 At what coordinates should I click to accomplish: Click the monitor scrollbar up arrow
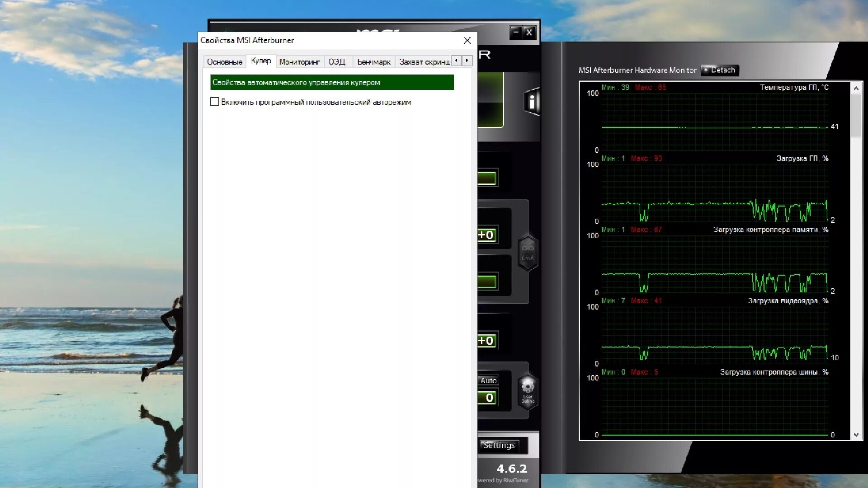point(856,88)
